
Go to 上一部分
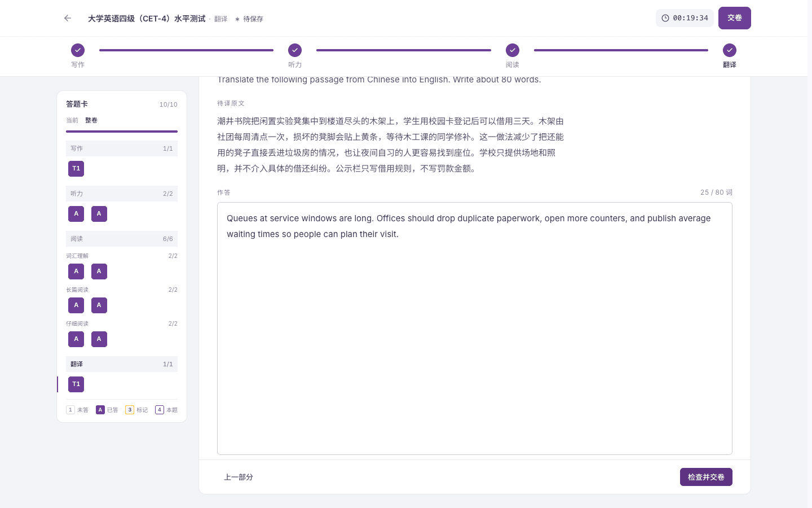[239, 477]
